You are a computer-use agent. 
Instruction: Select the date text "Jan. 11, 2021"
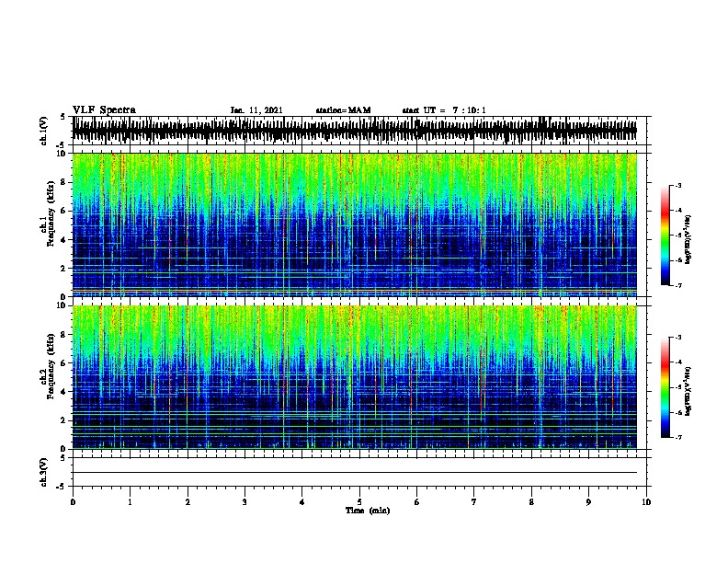pos(256,110)
